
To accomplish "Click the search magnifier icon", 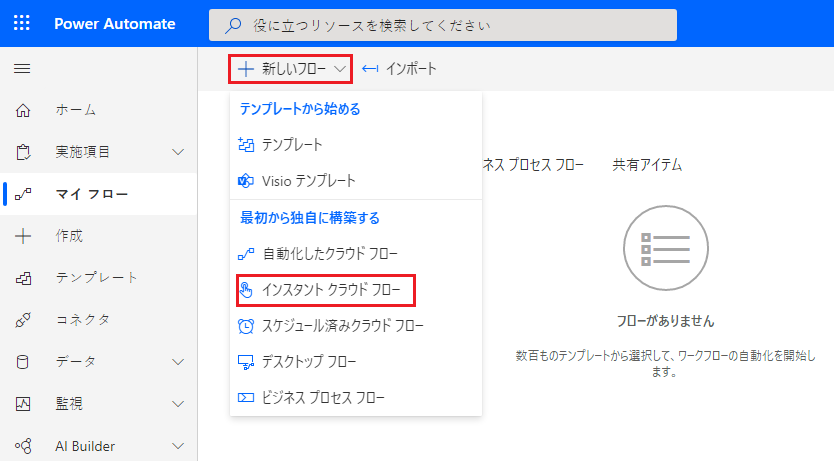I will click(x=233, y=25).
